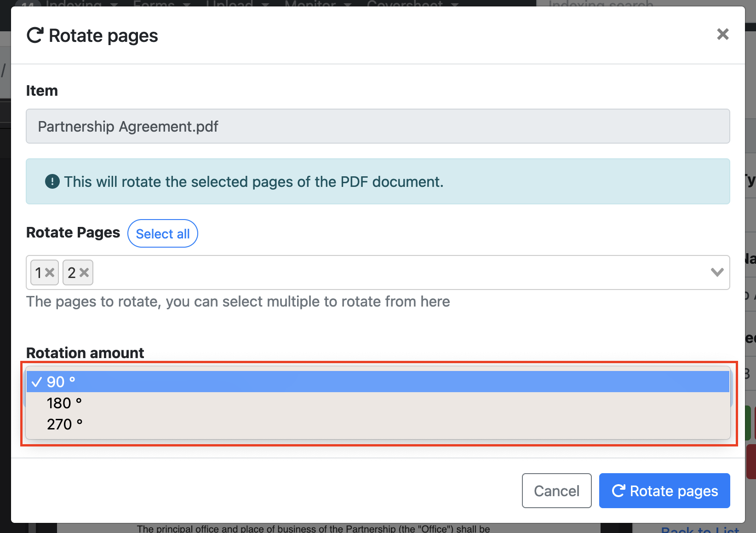756x533 pixels.
Task: Click the info icon in the alert banner
Action: pyautogui.click(x=52, y=182)
